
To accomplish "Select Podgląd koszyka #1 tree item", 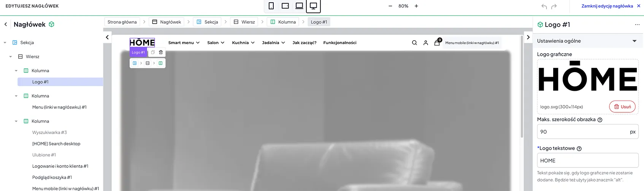I will coord(52,177).
